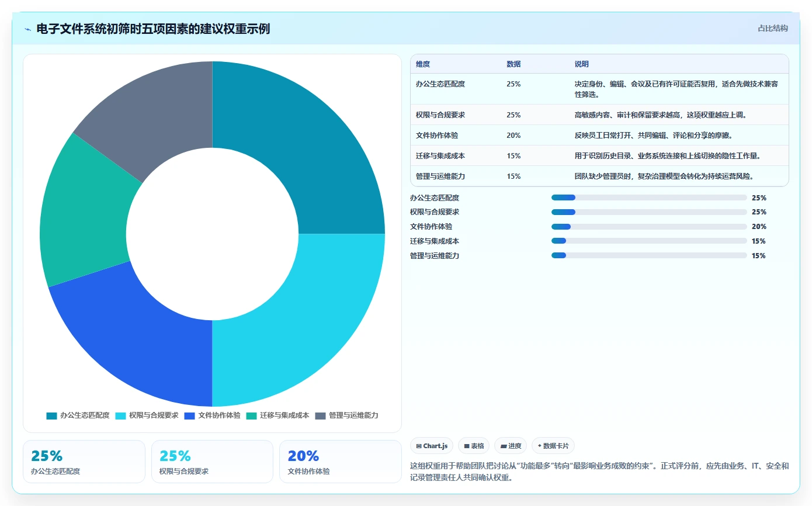Toggle the 迁移与集成成本 legend swatch
This screenshot has height=506, width=812.
pos(251,415)
